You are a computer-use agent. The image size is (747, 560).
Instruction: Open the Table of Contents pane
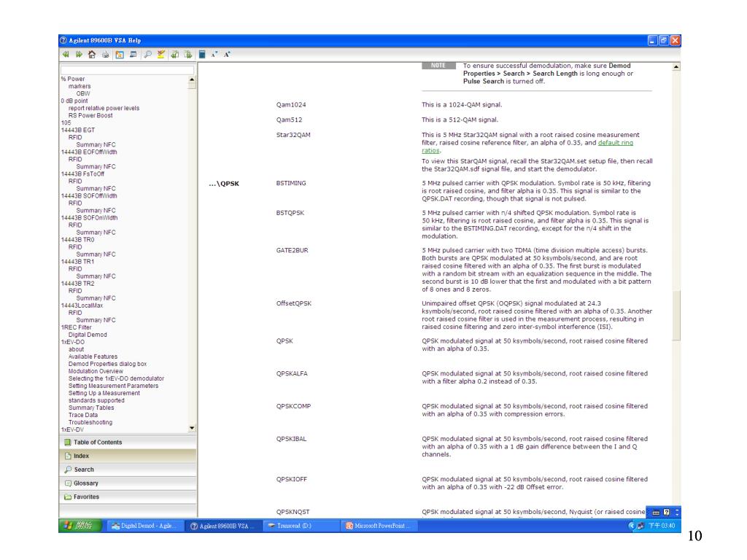[x=128, y=443]
